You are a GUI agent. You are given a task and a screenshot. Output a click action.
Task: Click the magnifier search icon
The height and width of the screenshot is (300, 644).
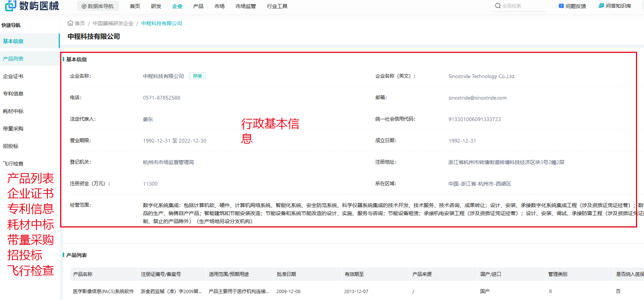tap(497, 6)
